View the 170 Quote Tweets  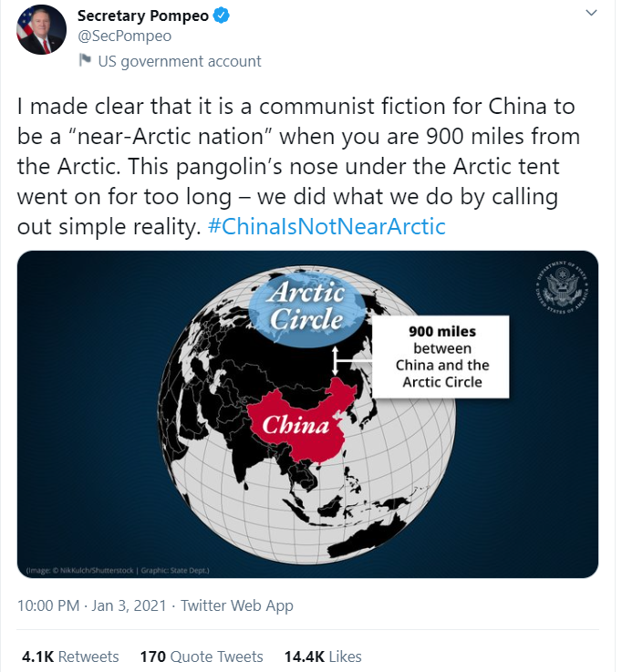point(201,656)
